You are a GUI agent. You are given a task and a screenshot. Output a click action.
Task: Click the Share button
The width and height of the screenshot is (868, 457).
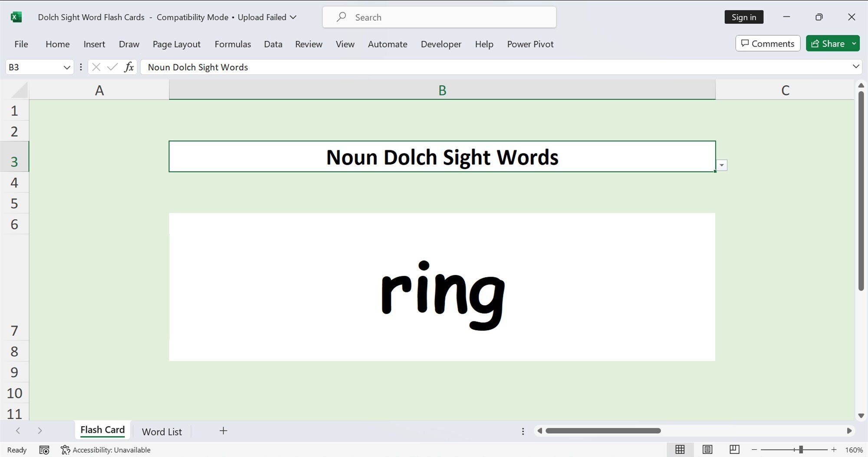[829, 43]
